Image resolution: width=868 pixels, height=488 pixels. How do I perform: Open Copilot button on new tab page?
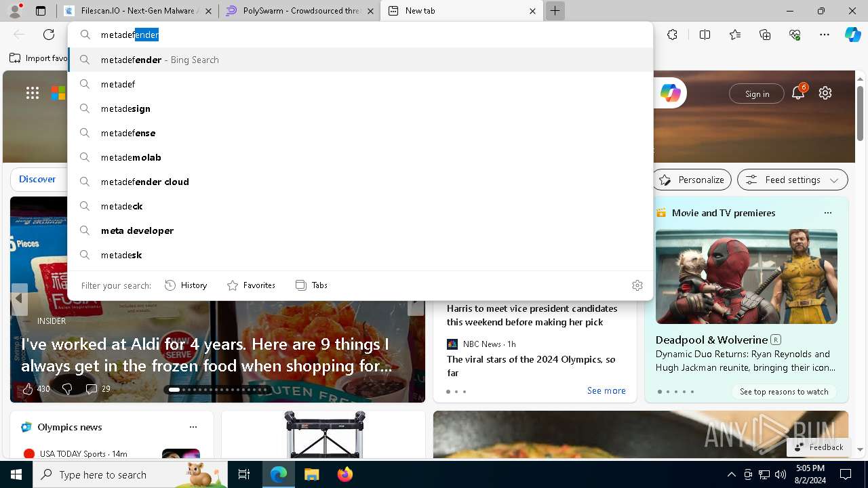670,94
